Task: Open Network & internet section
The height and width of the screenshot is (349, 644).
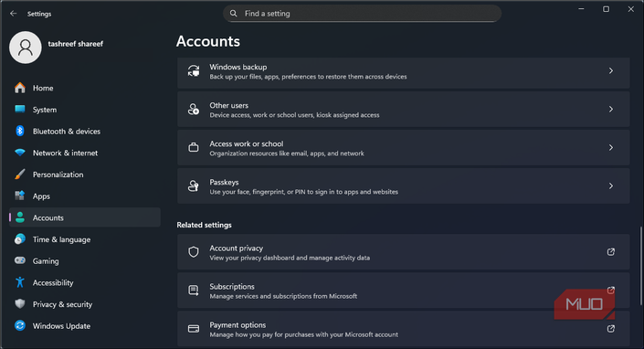Action: 85,153
